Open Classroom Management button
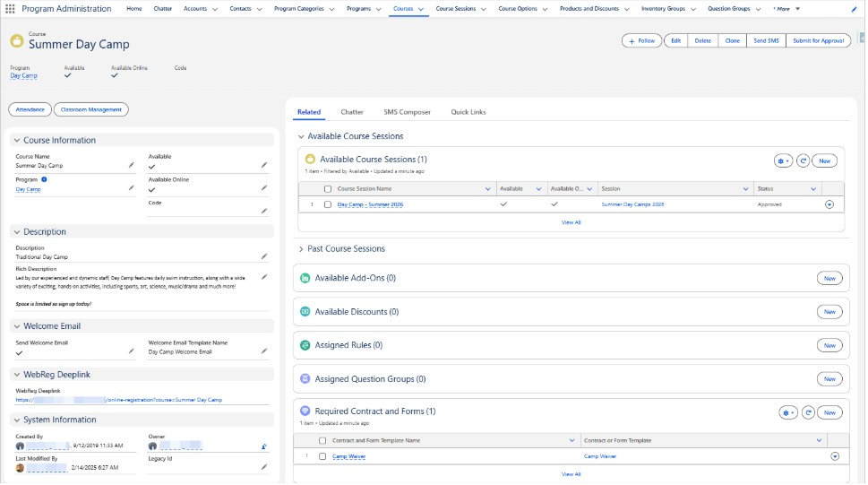Screen dimensions: 868x485 90,109
